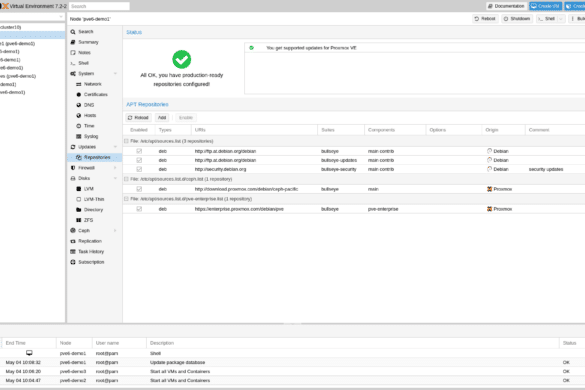The image size is (585, 390).
Task: Click the Reload repositories button
Action: coord(138,118)
